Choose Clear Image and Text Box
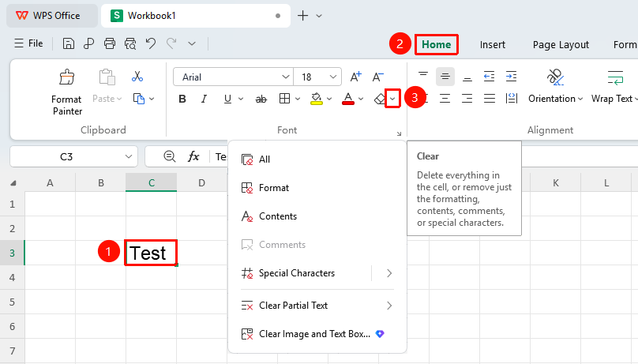Screen dimensions: 638x364 coord(317,334)
